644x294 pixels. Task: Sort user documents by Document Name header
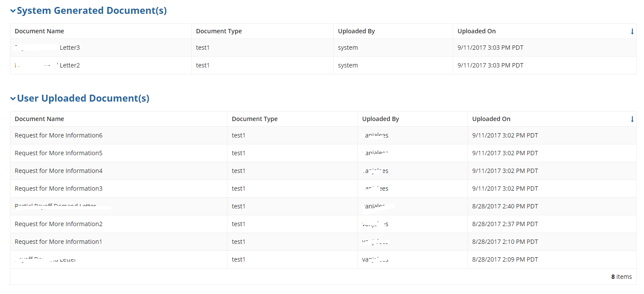pyautogui.click(x=39, y=119)
